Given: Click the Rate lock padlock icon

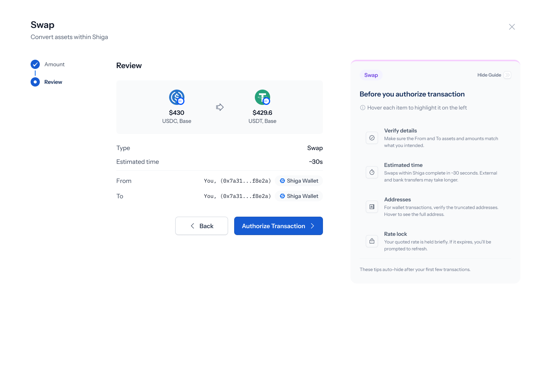Looking at the screenshot, I should coord(372,241).
